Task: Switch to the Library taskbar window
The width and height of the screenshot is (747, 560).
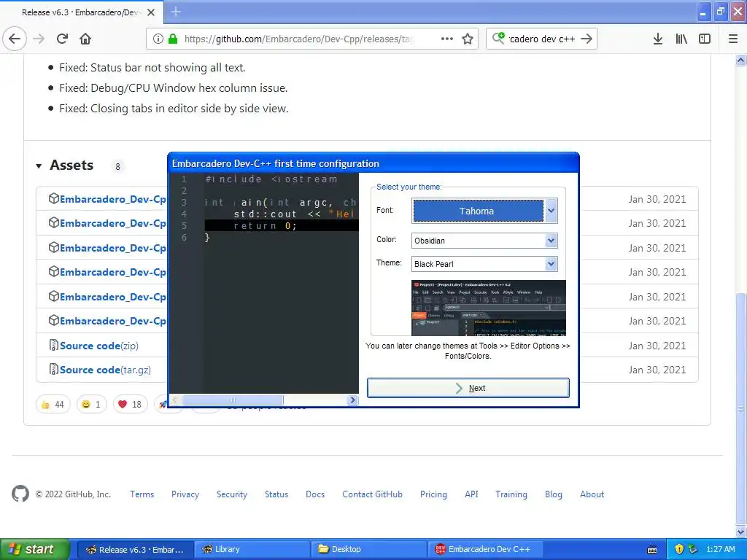Action: pos(252,550)
